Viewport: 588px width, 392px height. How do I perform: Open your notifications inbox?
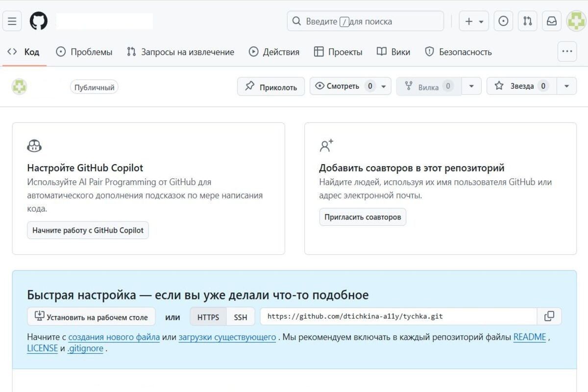pos(551,21)
